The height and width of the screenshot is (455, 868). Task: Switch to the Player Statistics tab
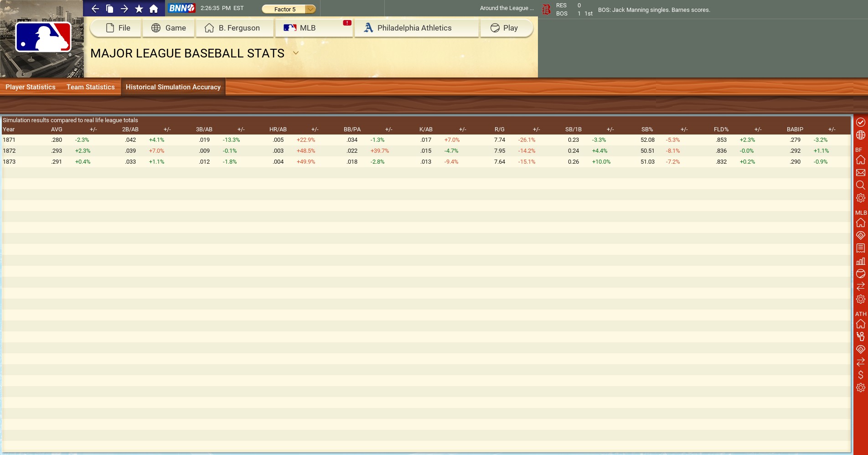pos(31,87)
